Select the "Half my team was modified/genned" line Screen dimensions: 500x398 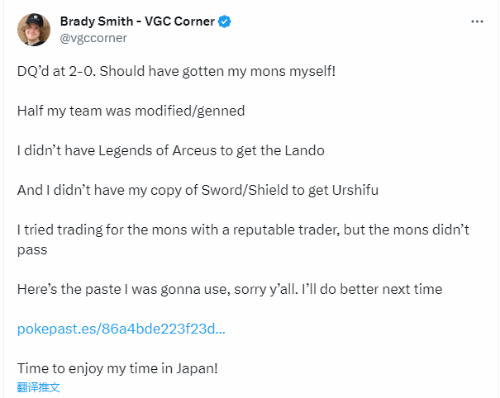tap(131, 111)
